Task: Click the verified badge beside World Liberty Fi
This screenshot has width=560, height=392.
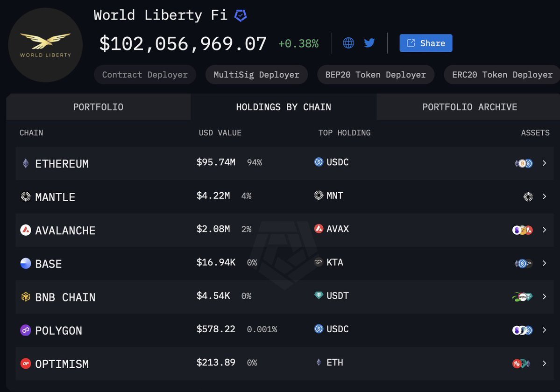Action: 241,15
